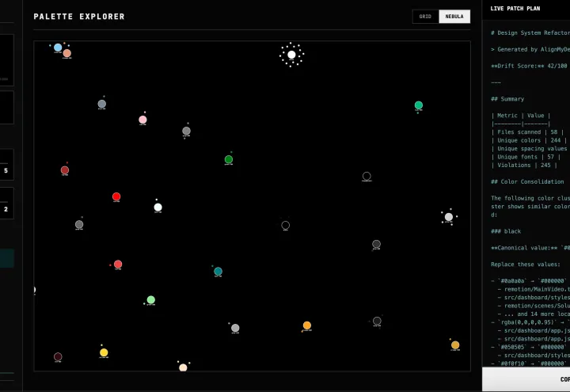The height and width of the screenshot is (392, 570).
Task: Click the '#0f0f10 → #000000' replacement entry
Action: tap(530, 363)
